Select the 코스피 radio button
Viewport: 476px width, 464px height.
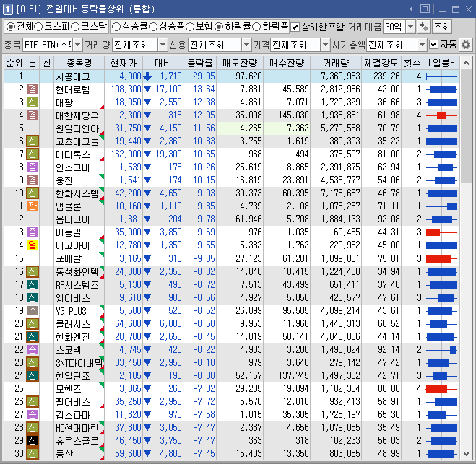[x=38, y=27]
